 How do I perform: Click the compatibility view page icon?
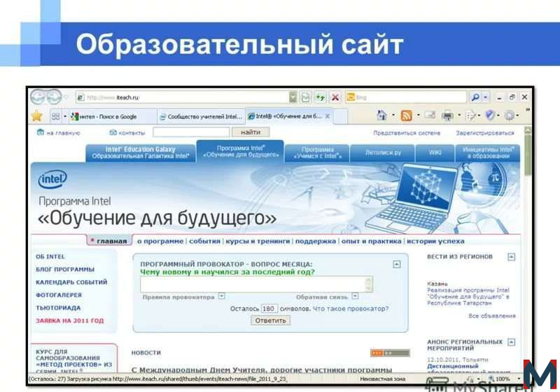305,97
